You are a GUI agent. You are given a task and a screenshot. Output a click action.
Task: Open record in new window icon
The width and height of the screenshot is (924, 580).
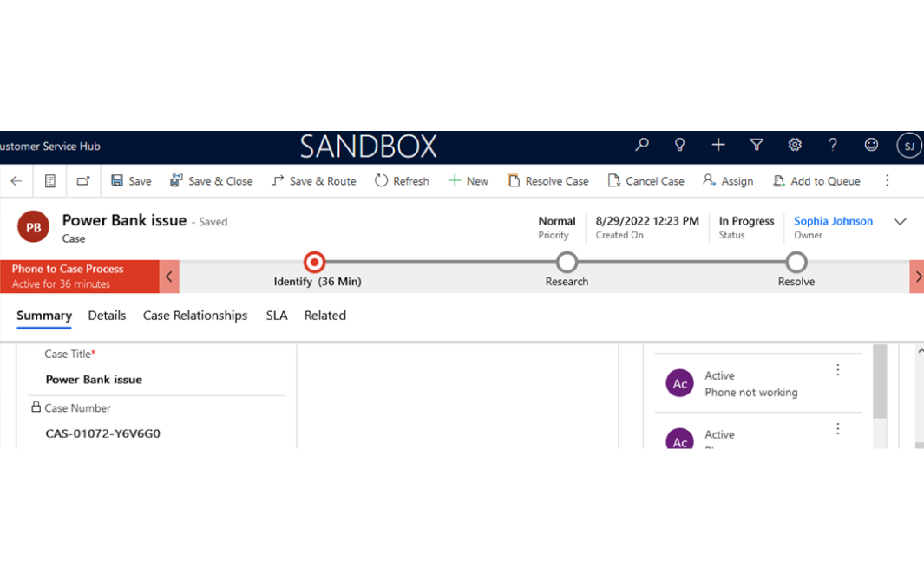coord(83,181)
